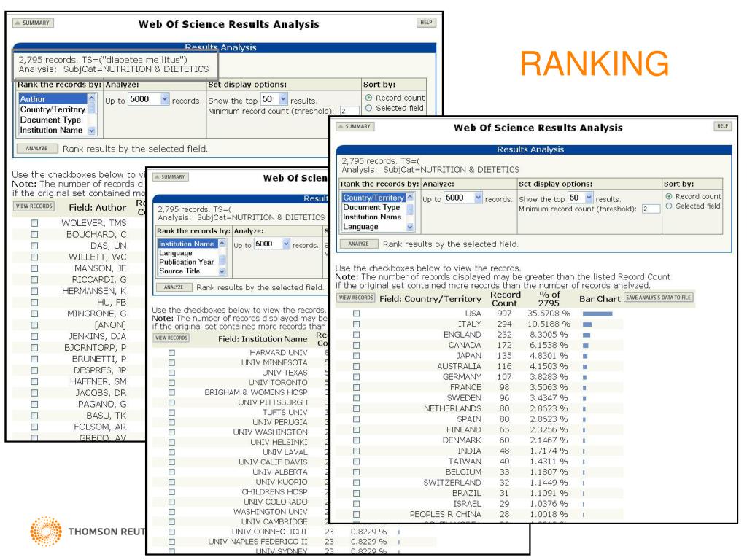Image resolution: width=747 pixels, height=560 pixels.
Task: Click Summary button in Author analysis window
Action: click(x=33, y=23)
